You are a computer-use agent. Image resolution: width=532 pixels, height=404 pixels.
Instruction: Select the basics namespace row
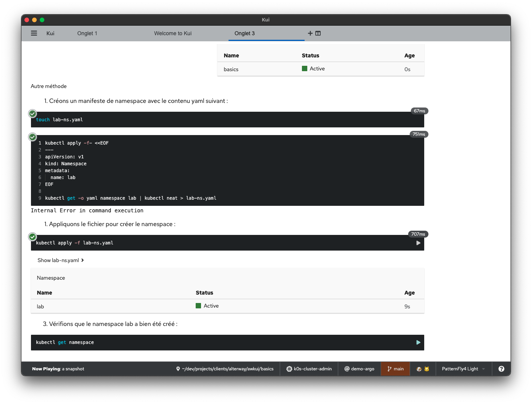pos(231,69)
